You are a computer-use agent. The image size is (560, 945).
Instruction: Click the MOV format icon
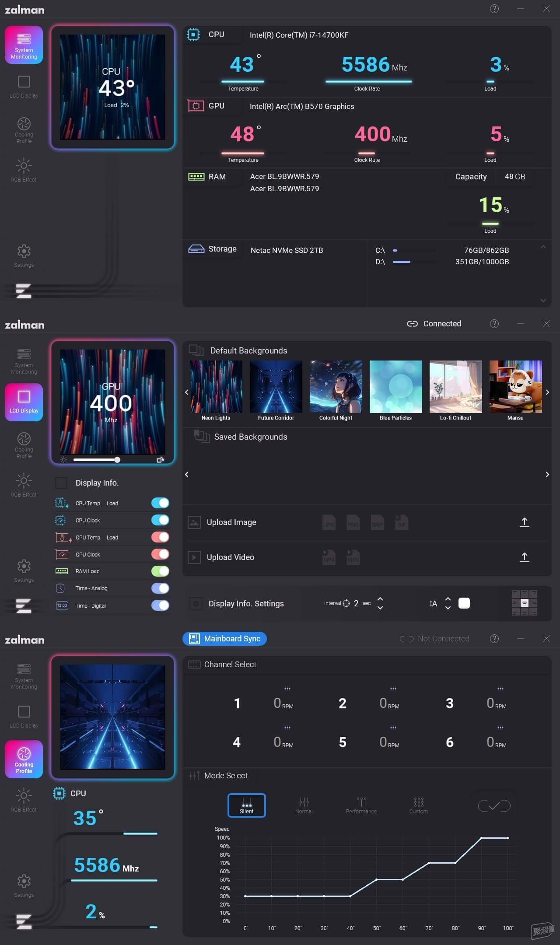coord(353,557)
